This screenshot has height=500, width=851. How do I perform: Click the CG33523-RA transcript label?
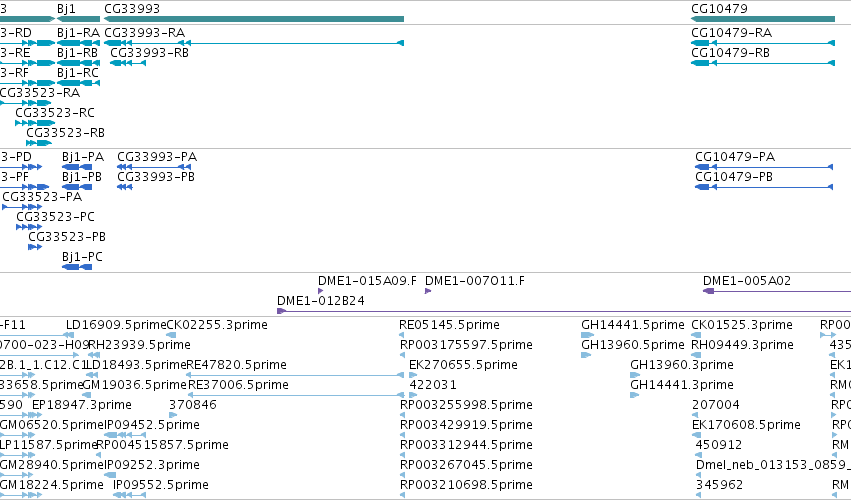pyautogui.click(x=40, y=93)
